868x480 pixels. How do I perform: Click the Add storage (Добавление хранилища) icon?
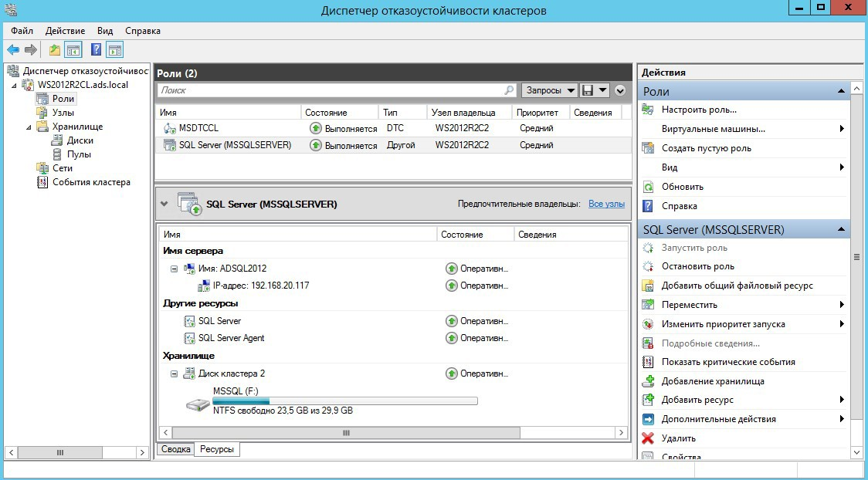point(648,381)
